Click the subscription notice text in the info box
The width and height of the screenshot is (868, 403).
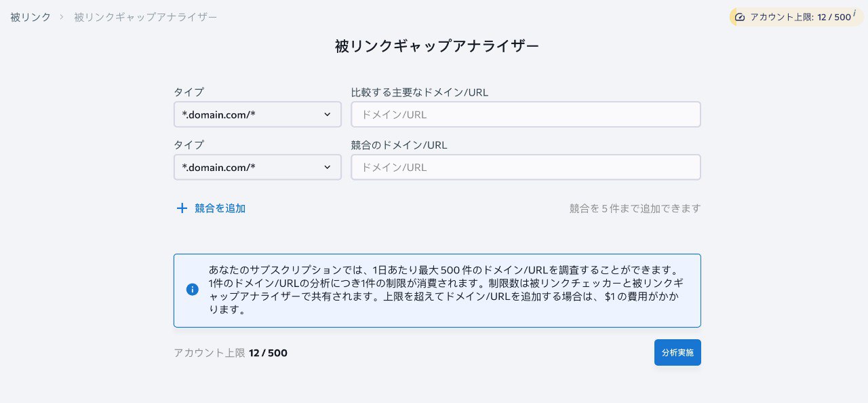point(444,290)
